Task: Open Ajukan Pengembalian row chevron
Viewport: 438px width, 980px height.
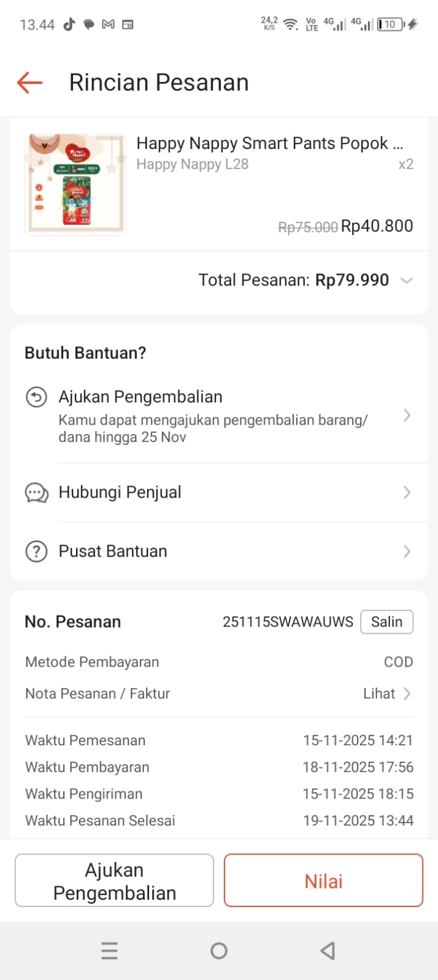Action: click(x=407, y=416)
